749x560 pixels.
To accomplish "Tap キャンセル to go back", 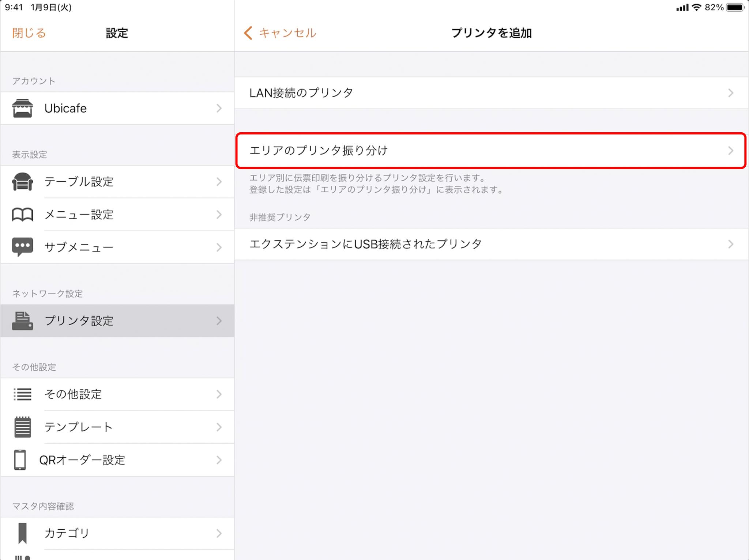I will 287,33.
